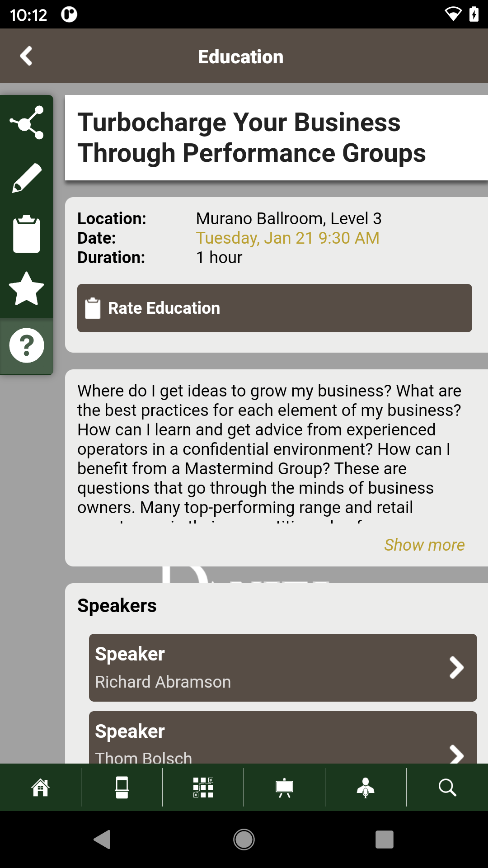
Task: Tap the share icon in sidebar
Action: pos(27,123)
